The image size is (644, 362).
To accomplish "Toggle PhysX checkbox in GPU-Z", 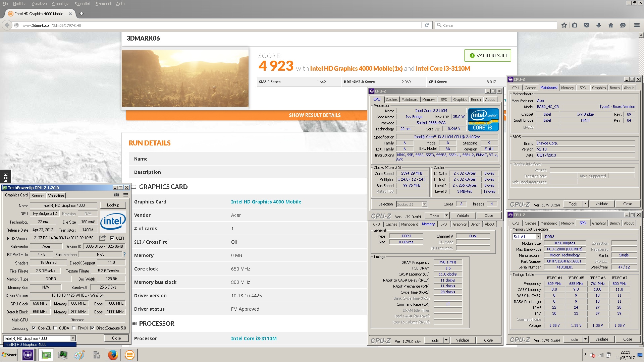I will (x=74, y=328).
